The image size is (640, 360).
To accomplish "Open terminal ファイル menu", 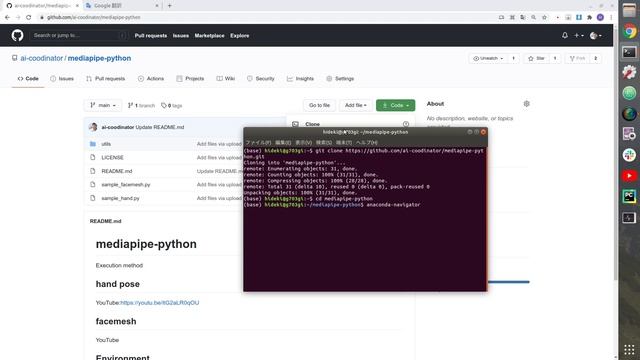I will point(258,142).
